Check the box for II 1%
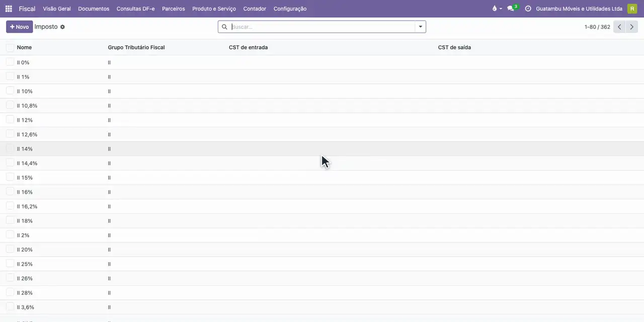Image resolution: width=644 pixels, height=322 pixels. [x=10, y=76]
